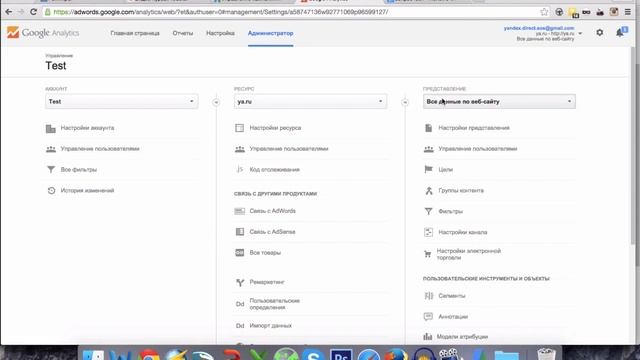Click the view-column Фильтры funnel icon
Viewport: 640px width, 360px height.
pos(428,211)
